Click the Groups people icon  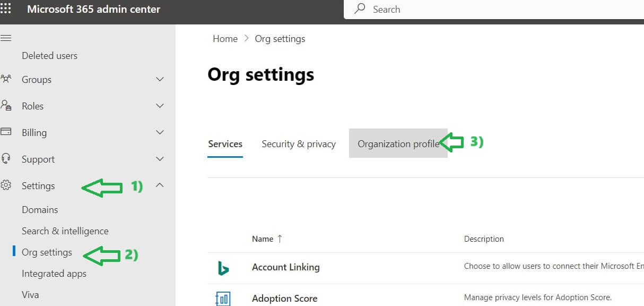pos(6,79)
